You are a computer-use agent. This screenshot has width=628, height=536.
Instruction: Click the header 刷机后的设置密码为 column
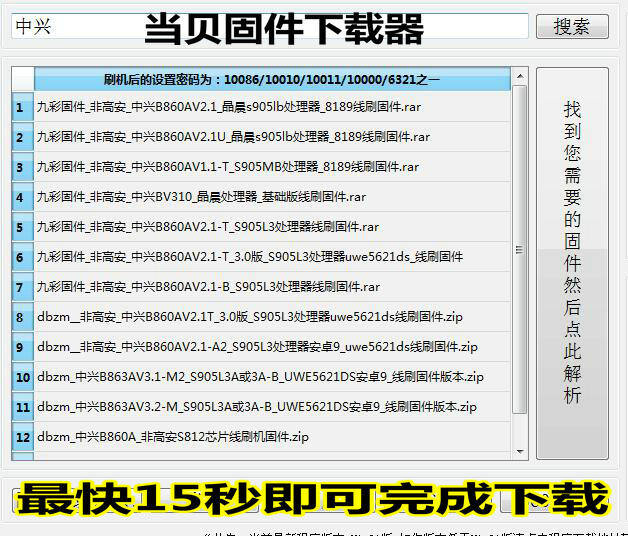pyautogui.click(x=272, y=79)
